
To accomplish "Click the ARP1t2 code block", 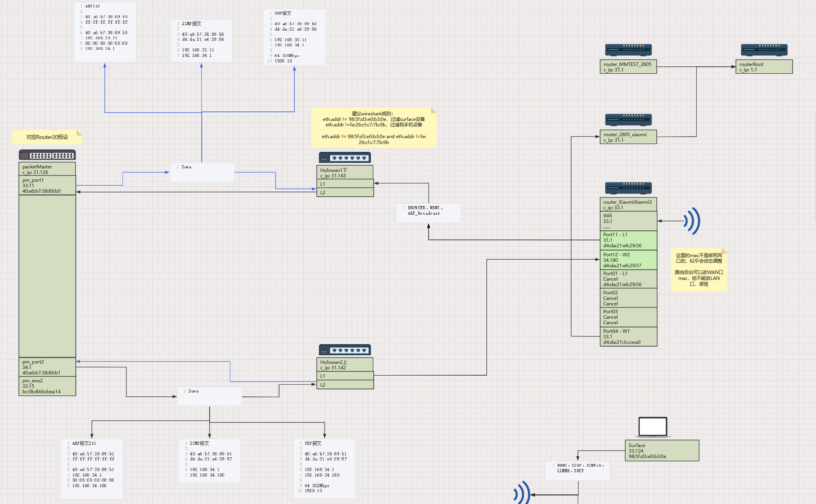I will 105,32.
